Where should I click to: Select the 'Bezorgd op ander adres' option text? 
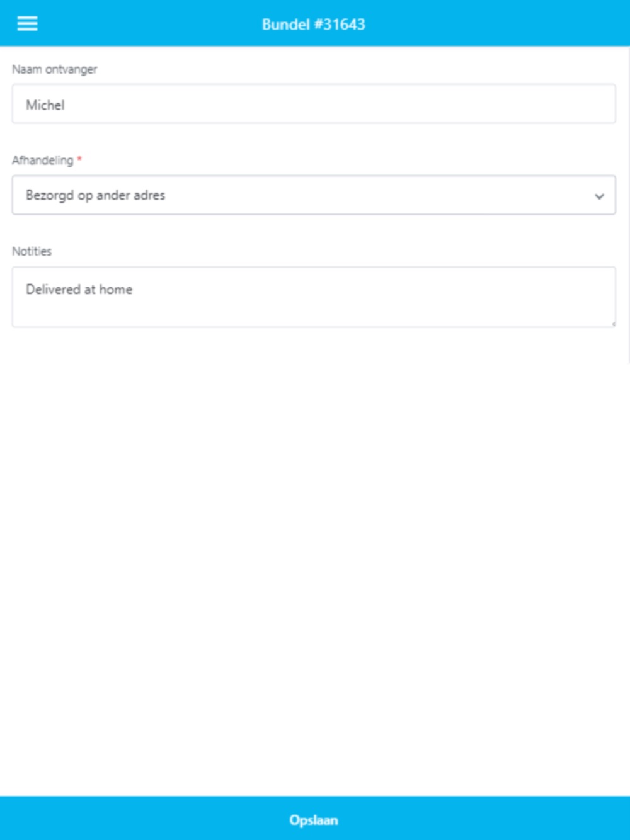point(96,195)
